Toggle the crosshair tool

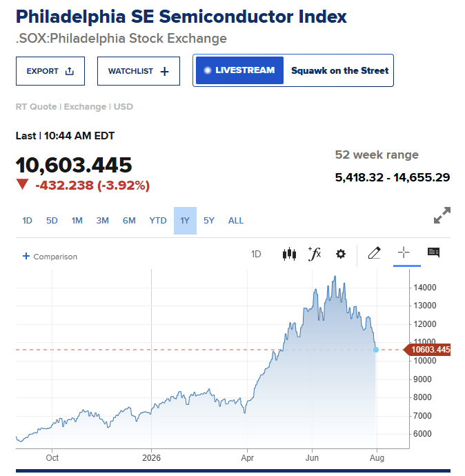tap(404, 252)
